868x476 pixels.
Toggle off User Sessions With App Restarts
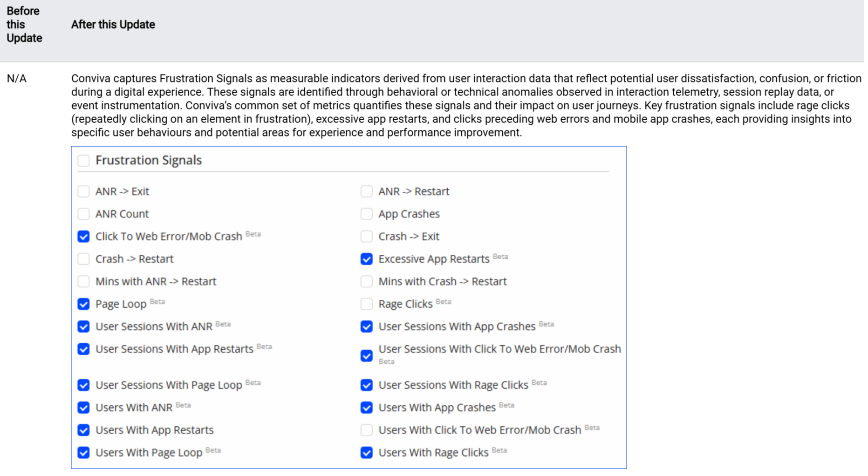pos(83,349)
